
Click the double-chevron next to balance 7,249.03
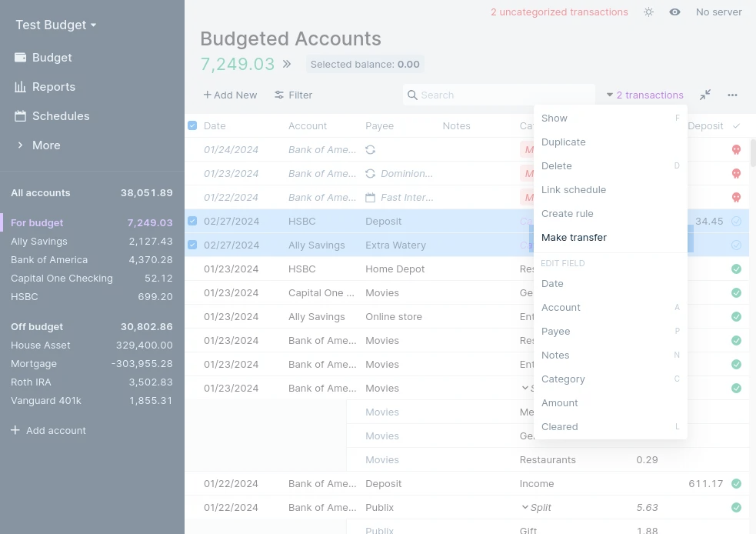(x=287, y=65)
